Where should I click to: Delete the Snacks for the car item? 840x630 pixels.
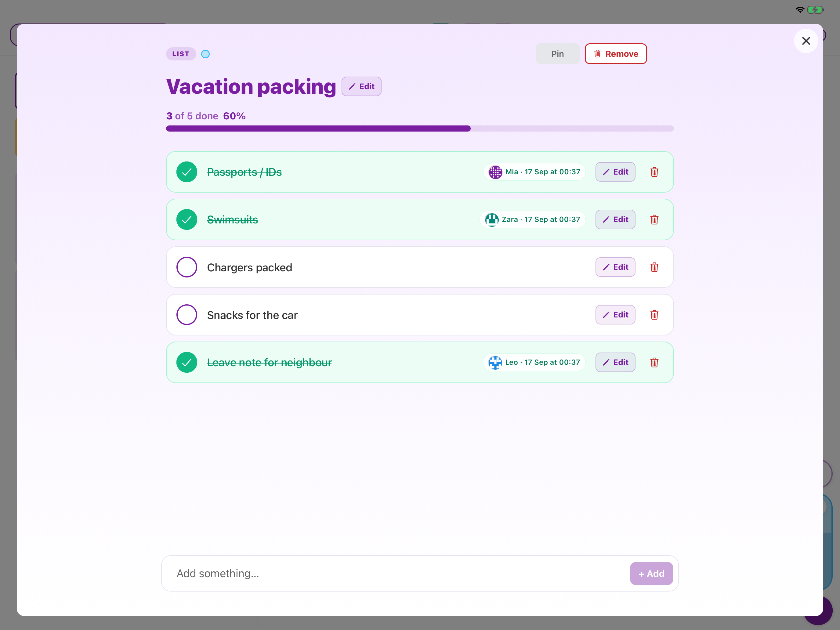click(x=654, y=315)
